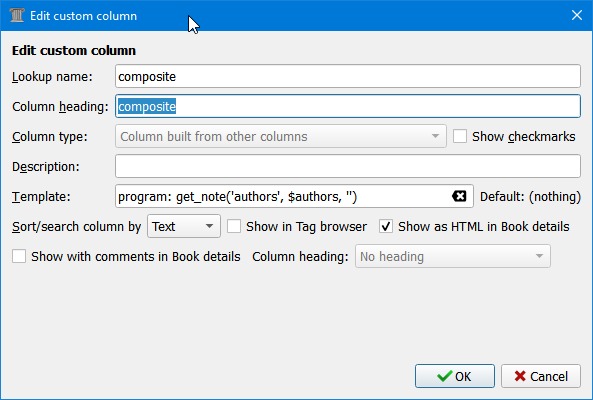Open the Column type dropdown
The height and width of the screenshot is (400, 593).
pyautogui.click(x=281, y=136)
